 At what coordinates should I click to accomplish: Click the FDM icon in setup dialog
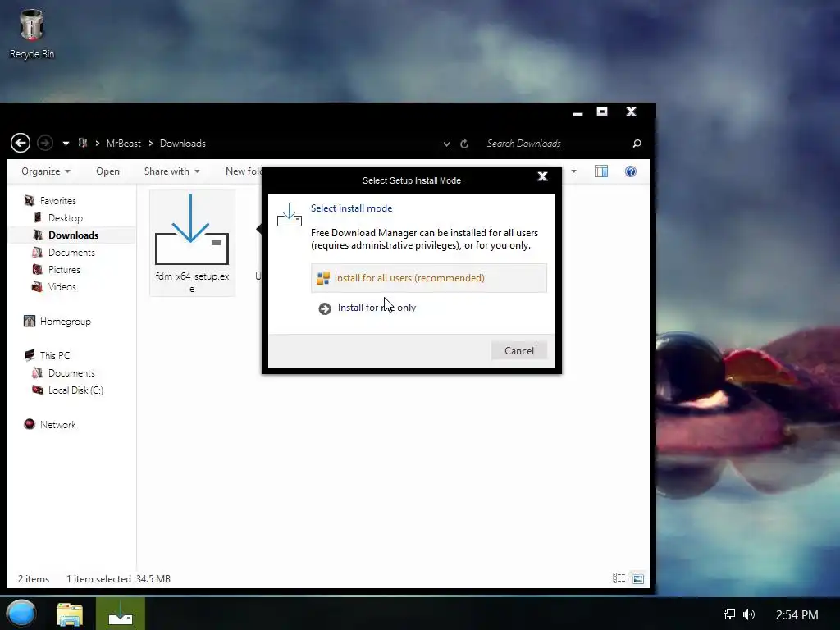[x=290, y=215]
